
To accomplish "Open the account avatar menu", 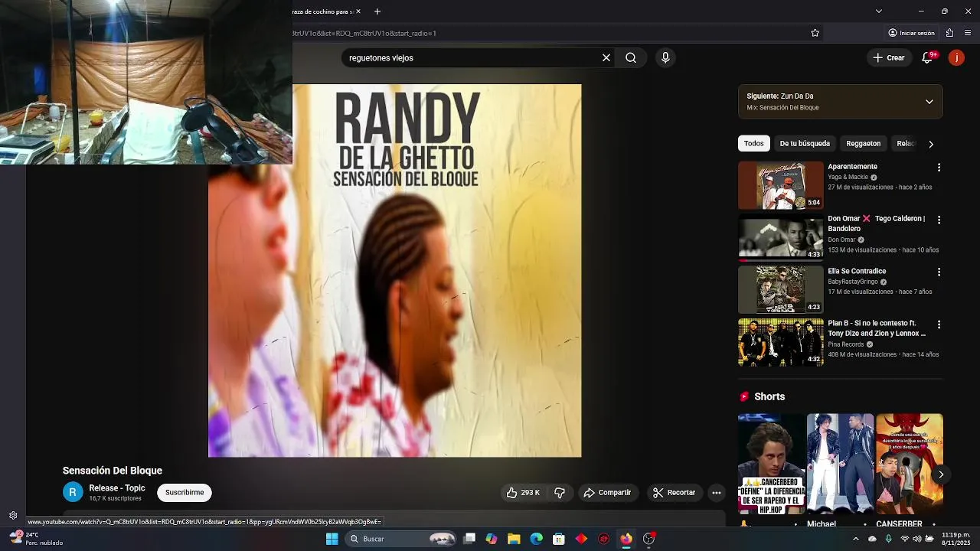I will (x=956, y=57).
